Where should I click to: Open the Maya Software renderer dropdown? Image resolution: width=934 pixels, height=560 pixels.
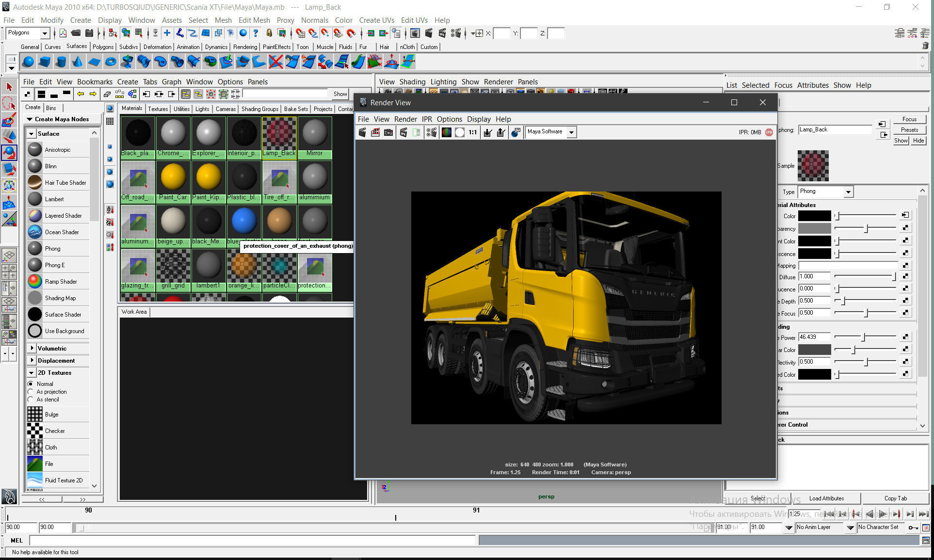coord(572,132)
